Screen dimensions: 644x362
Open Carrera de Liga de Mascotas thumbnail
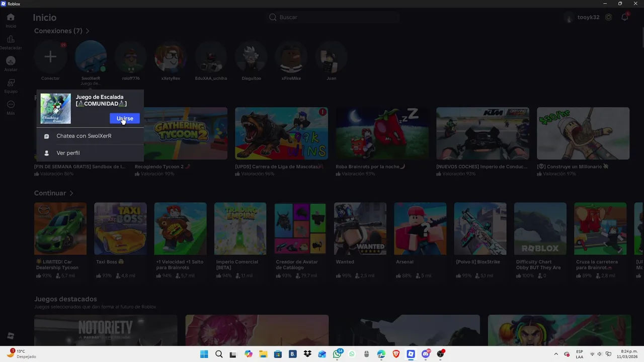click(281, 133)
